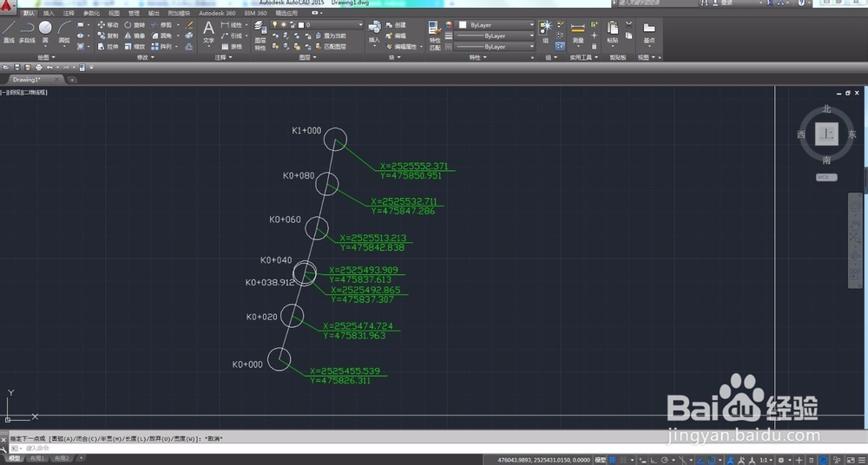Switch to the Parametric (参数化) ribbon tab
Image resolution: width=868 pixels, height=465 pixels.
pyautogui.click(x=91, y=13)
